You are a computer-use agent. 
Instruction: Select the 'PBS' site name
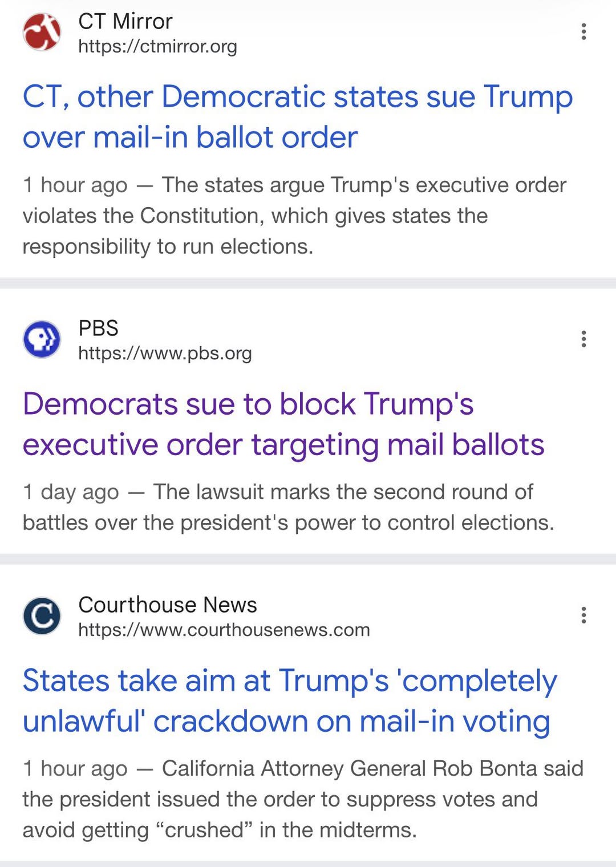click(98, 328)
